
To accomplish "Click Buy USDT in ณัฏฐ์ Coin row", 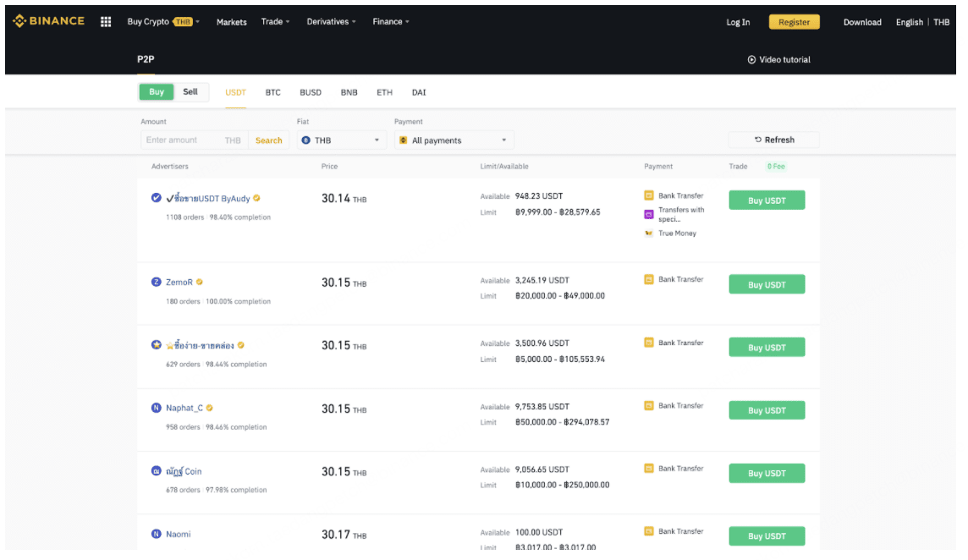I will [767, 473].
